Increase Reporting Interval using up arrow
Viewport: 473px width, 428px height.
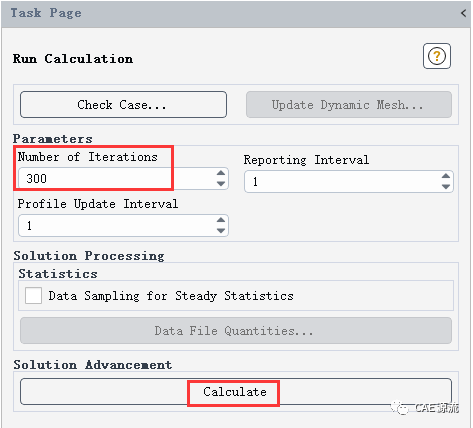(446, 176)
